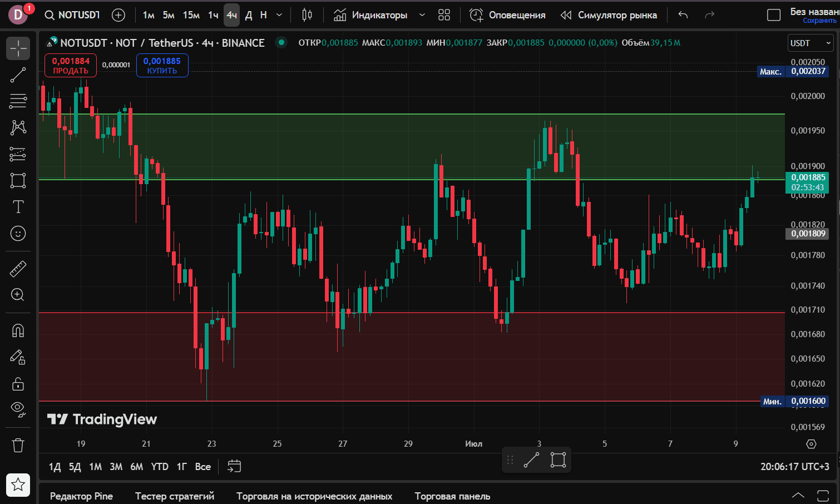Open candlestick chart type selector
The width and height of the screenshot is (840, 504).
click(x=307, y=15)
